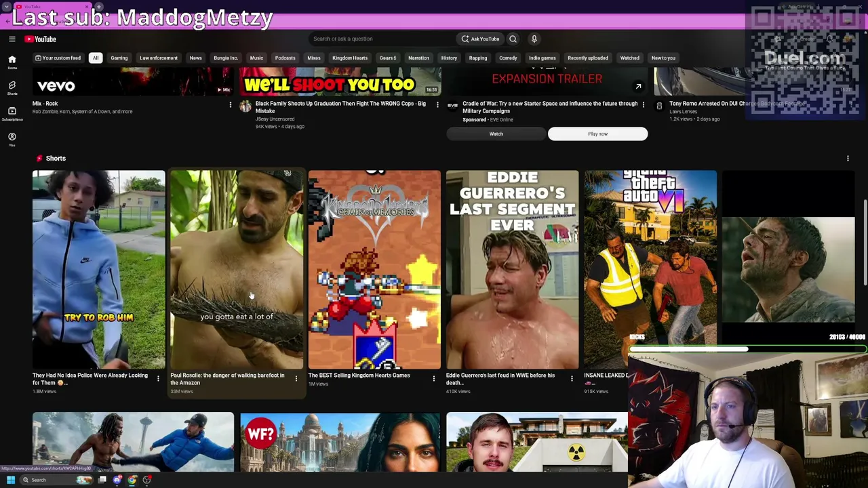Select the Gears 5 chip
Screen dimensions: 868x488
pyautogui.click(x=388, y=58)
